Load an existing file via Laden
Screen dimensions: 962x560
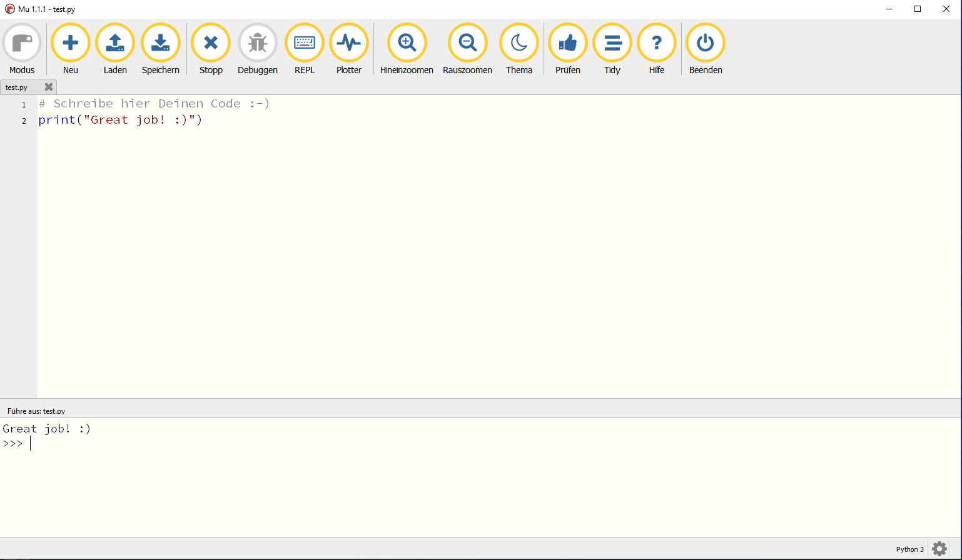115,42
